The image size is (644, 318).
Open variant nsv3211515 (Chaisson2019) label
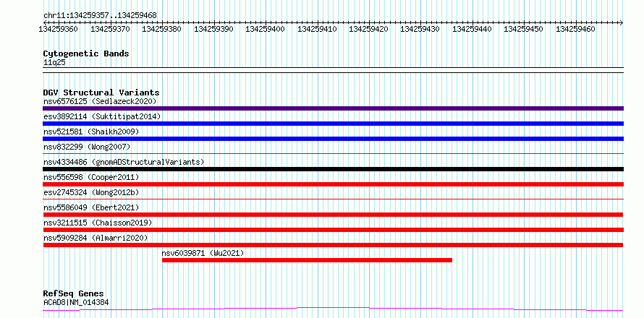point(98,223)
